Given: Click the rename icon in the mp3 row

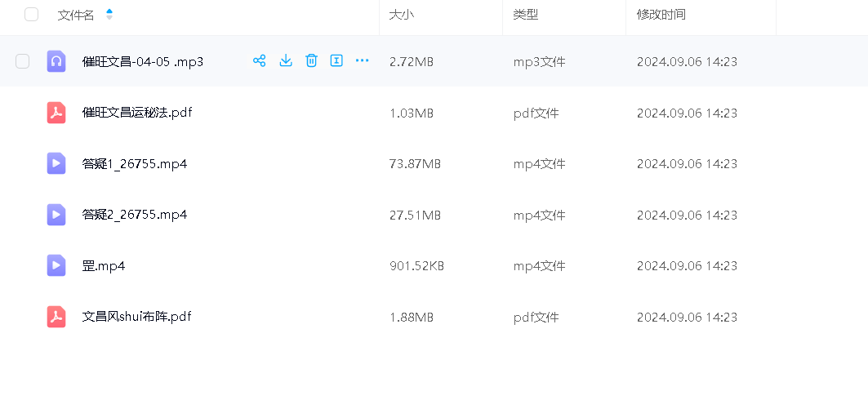Looking at the screenshot, I should pyautogui.click(x=336, y=60).
